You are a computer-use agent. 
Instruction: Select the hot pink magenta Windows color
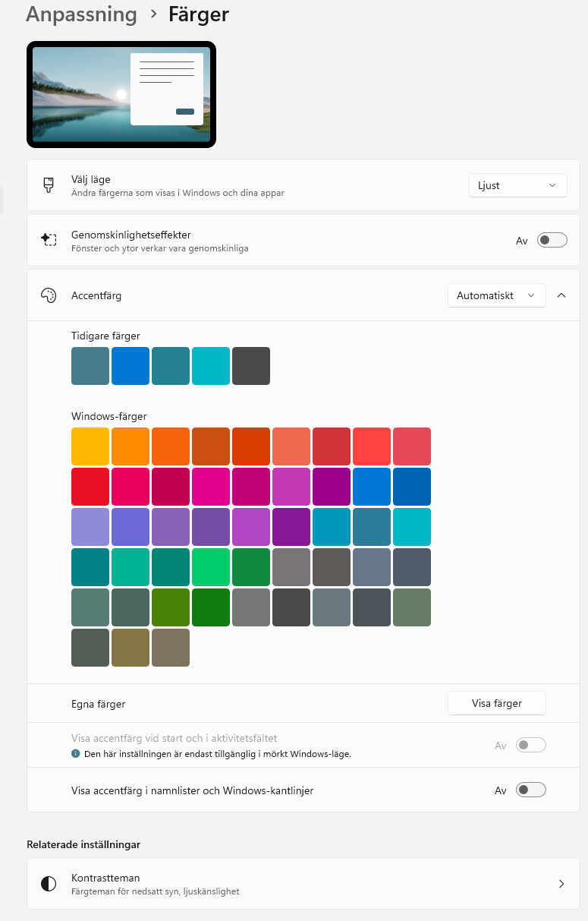click(x=211, y=487)
